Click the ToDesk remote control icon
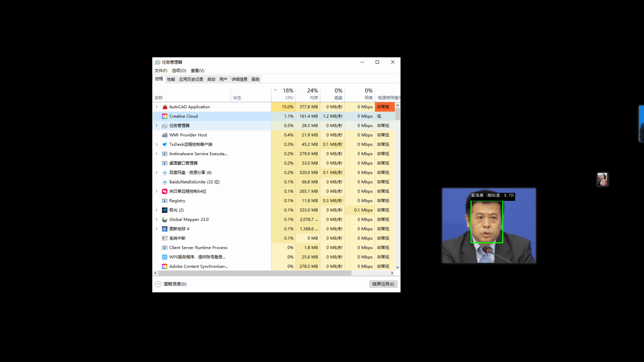Screen dimensions: 644x362 click(165, 144)
